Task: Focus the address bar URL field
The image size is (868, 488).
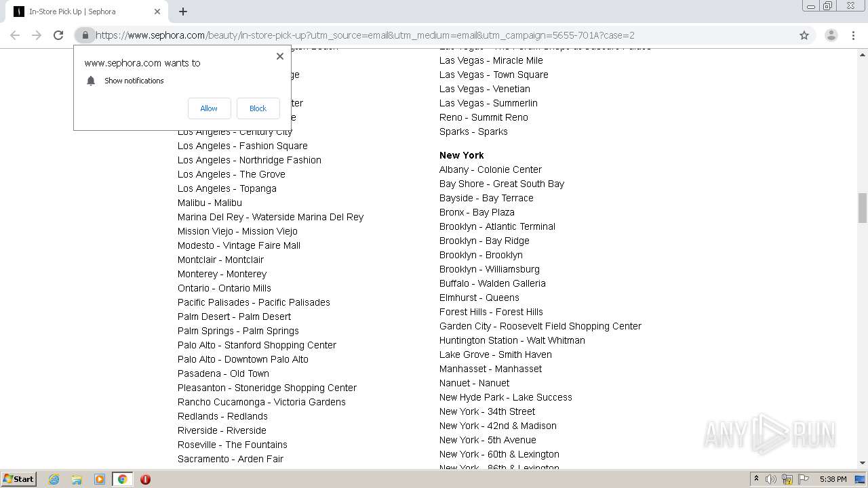Action: 444,35
